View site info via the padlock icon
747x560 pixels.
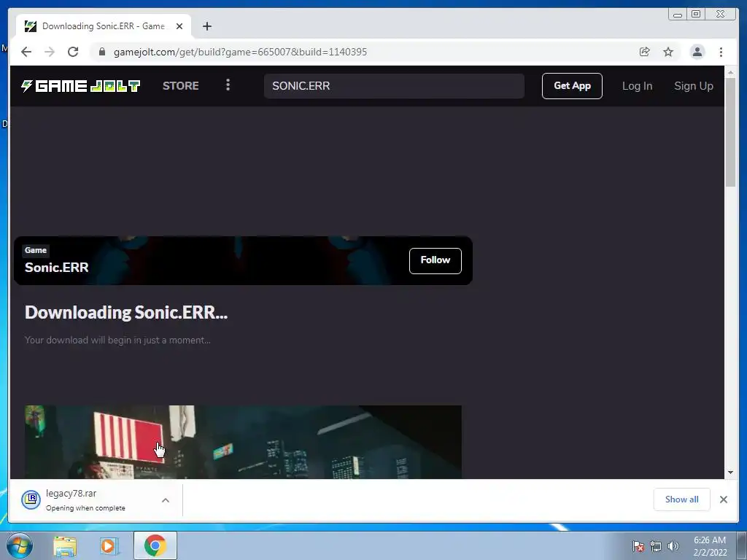click(102, 52)
